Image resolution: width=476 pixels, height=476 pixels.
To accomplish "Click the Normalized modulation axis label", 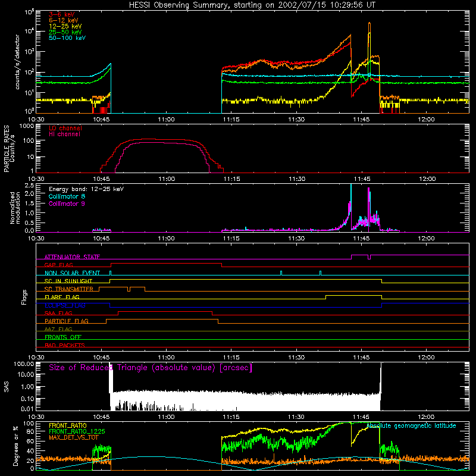I will pyautogui.click(x=15, y=208).
